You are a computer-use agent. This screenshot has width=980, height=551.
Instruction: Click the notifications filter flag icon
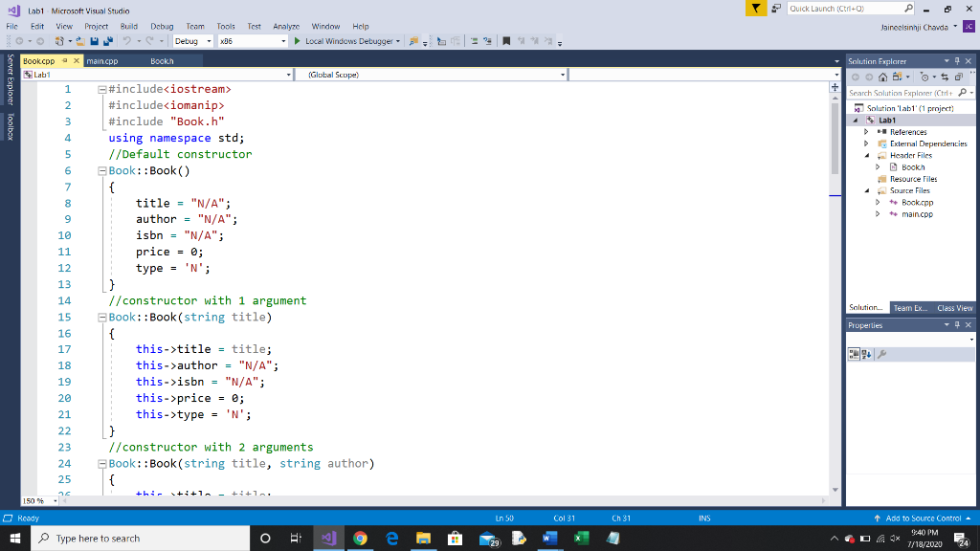[x=756, y=8]
